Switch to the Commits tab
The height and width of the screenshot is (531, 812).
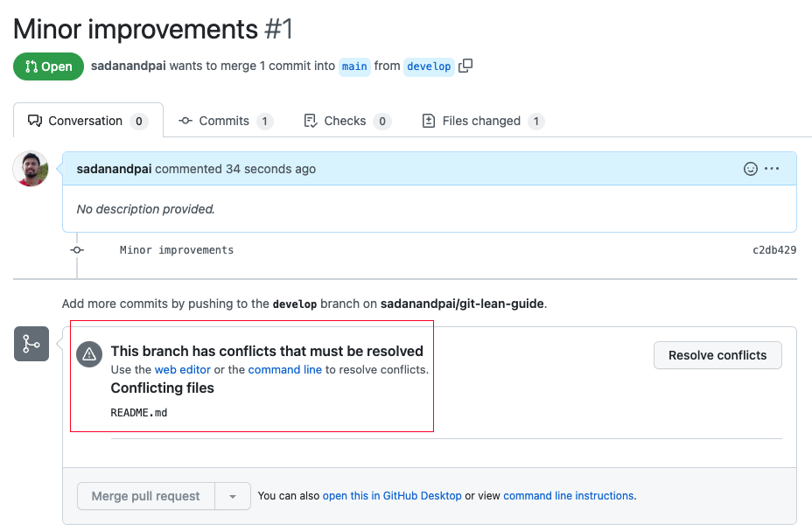[225, 121]
